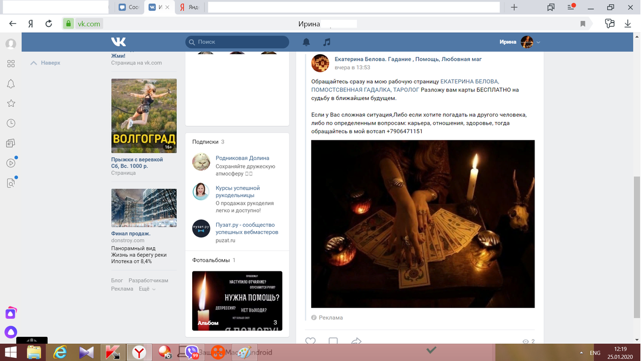Open Разработчикам footer link

point(149,280)
